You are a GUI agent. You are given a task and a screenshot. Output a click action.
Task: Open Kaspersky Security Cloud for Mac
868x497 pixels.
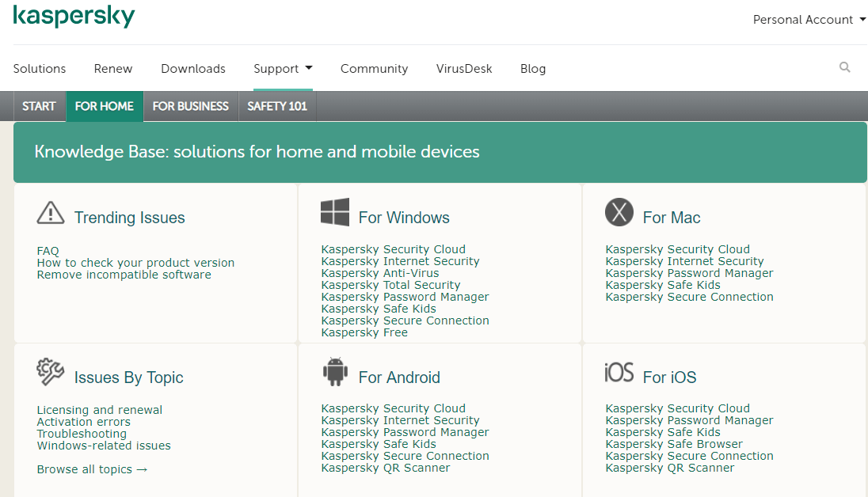[678, 249]
